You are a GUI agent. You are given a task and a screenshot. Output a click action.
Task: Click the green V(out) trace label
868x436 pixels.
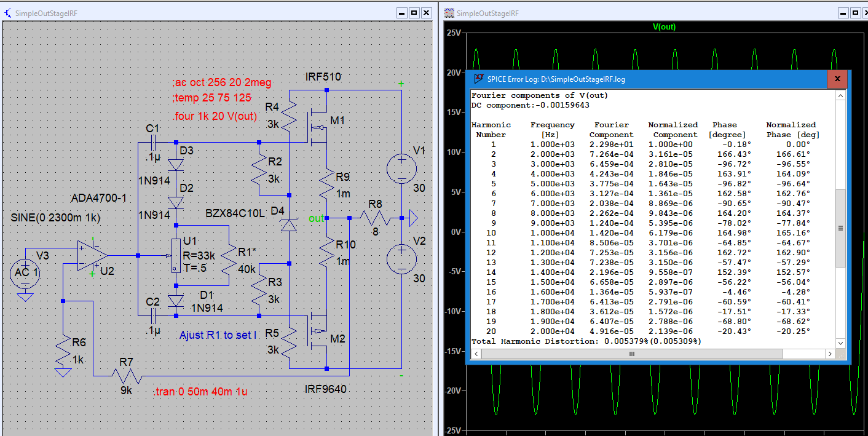pos(664,26)
